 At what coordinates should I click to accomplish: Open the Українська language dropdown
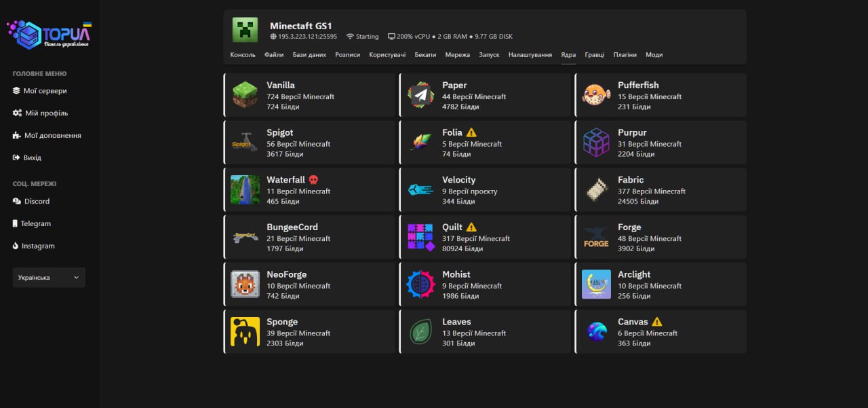(49, 277)
